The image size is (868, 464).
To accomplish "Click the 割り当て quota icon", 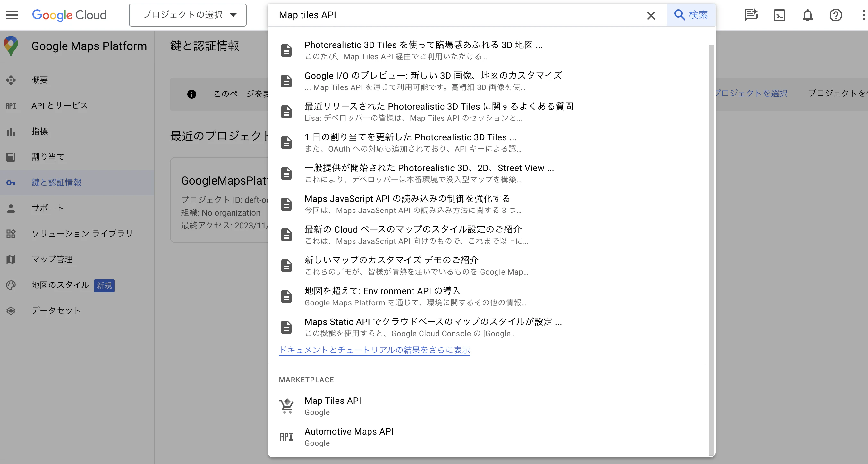I will click(x=11, y=157).
